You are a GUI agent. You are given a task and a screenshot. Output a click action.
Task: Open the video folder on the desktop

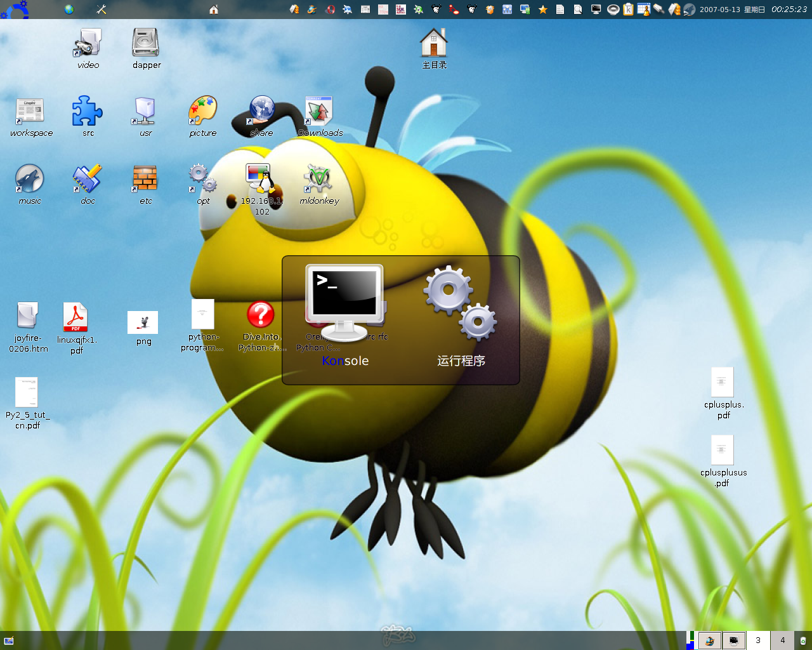point(88,49)
